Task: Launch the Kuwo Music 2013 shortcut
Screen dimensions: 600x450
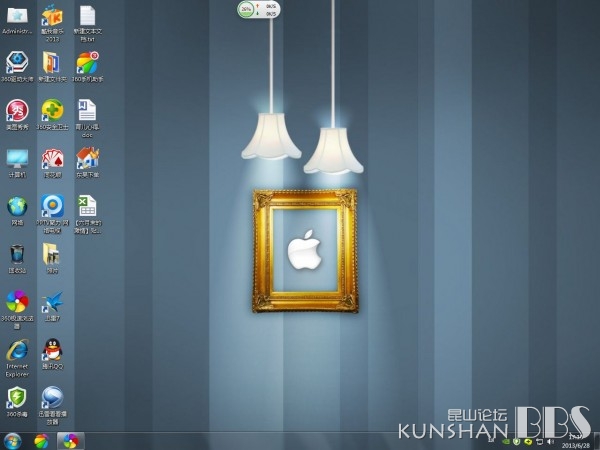Action: [52, 15]
